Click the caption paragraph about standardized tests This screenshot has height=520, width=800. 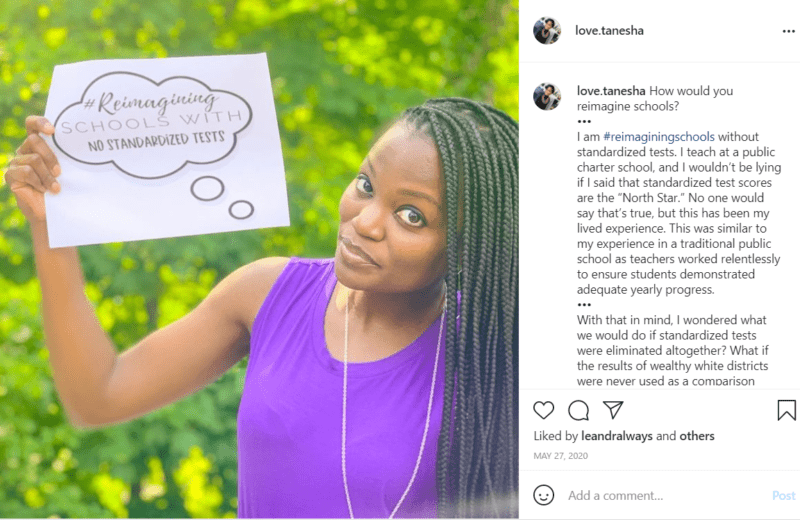point(679,213)
